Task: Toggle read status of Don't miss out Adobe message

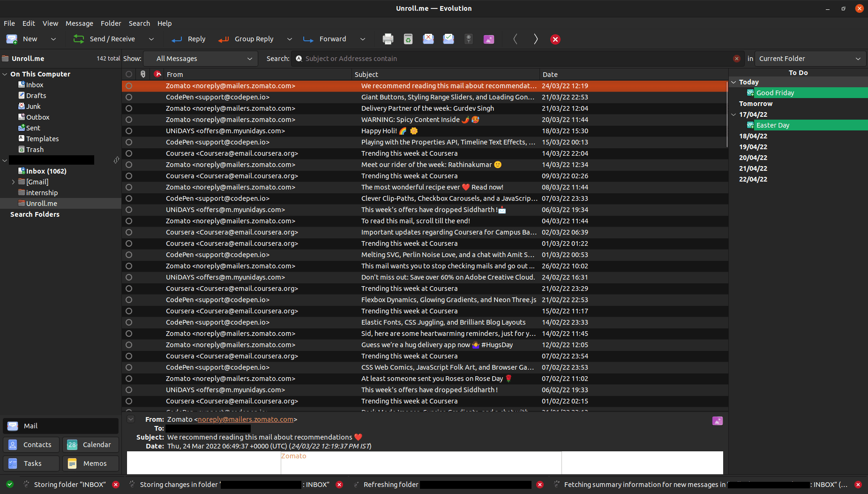Action: point(129,277)
